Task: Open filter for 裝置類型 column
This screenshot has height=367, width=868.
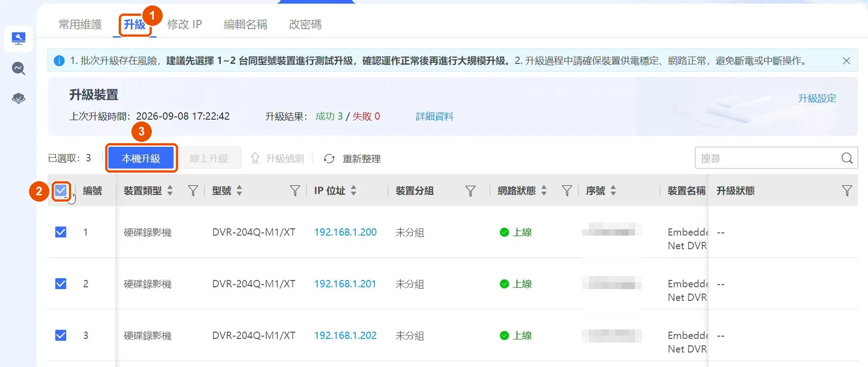Action: [x=193, y=191]
